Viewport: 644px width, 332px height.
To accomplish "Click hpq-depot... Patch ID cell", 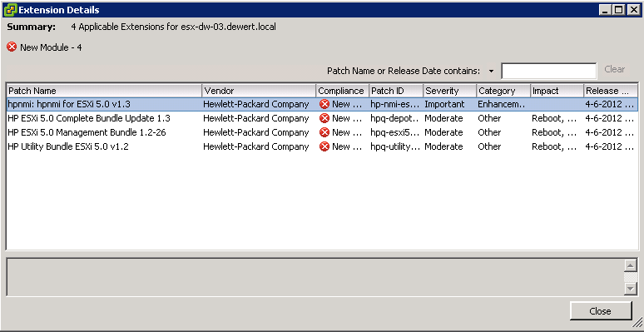I will point(395,118).
